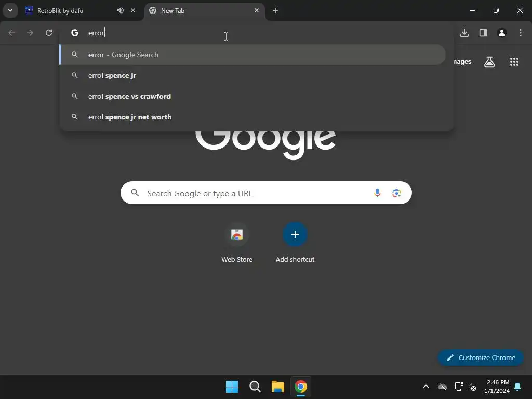Open the profile avatar icon

[502, 33]
